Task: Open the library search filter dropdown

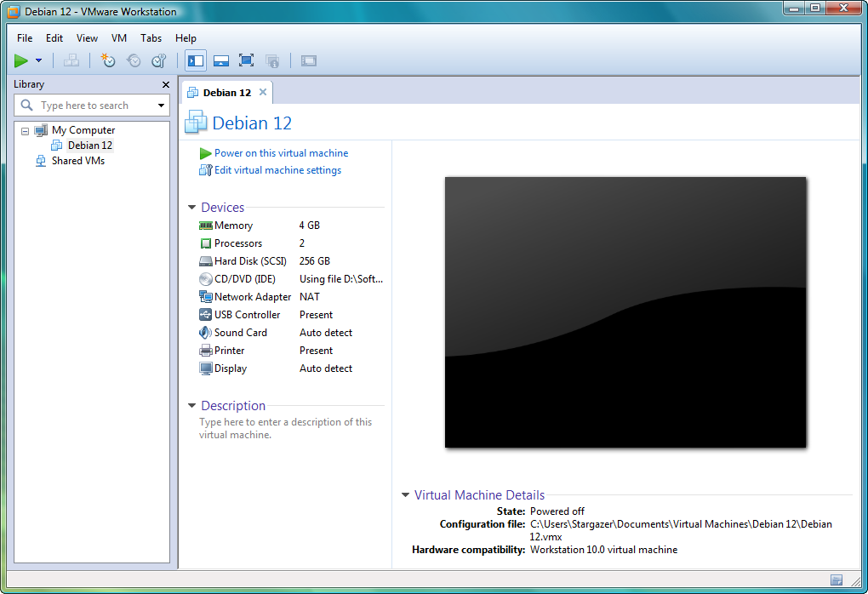Action: [162, 106]
